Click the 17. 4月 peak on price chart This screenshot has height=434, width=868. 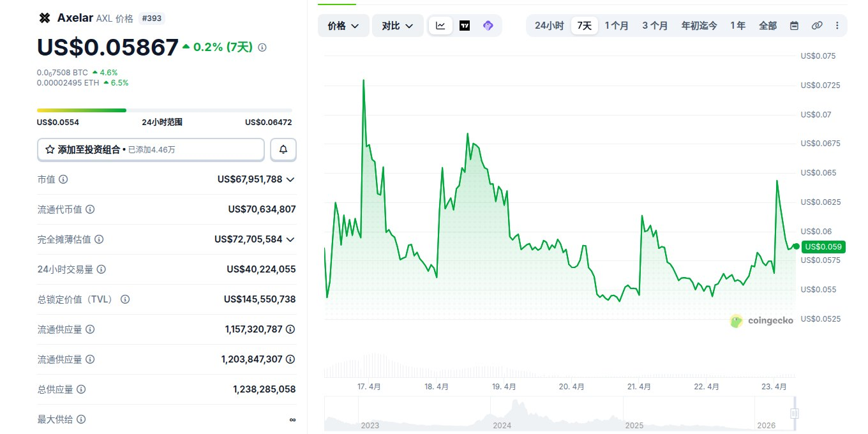coord(364,80)
